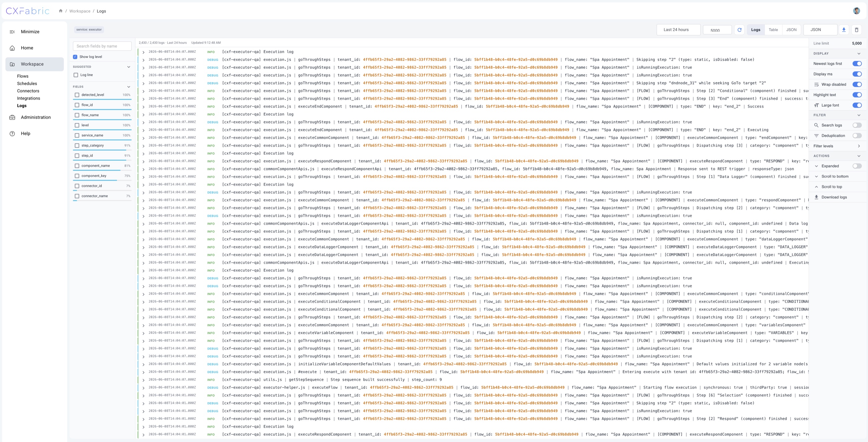Click the Scroll to bottom arrow icon
This screenshot has width=868, height=442.
click(x=817, y=176)
